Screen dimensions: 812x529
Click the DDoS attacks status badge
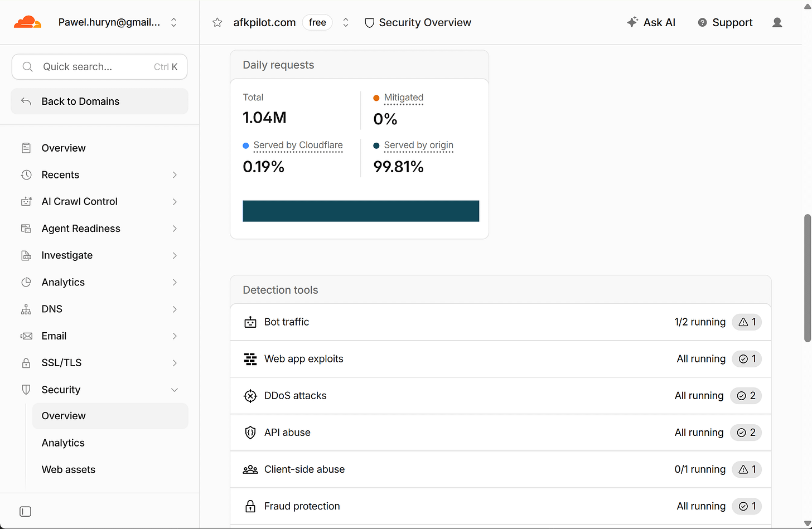click(746, 396)
